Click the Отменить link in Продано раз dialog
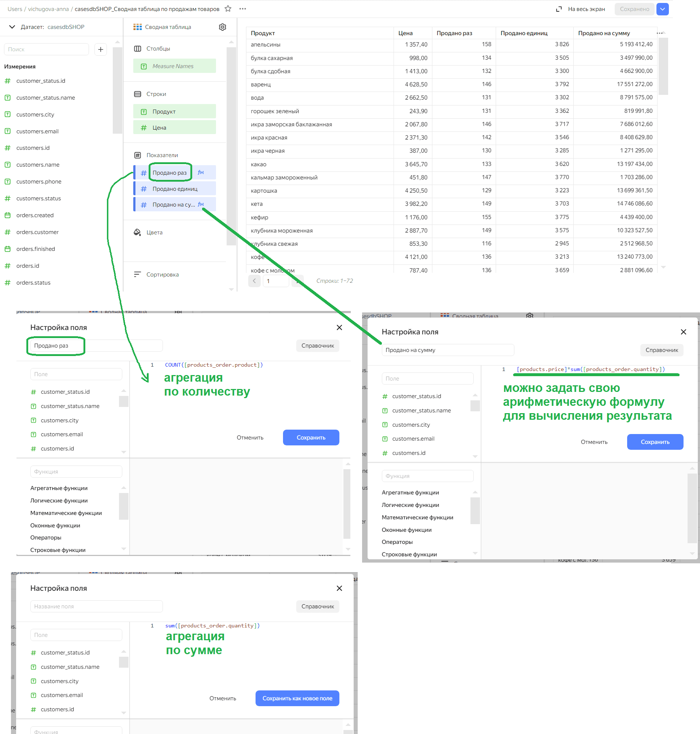 [250, 438]
